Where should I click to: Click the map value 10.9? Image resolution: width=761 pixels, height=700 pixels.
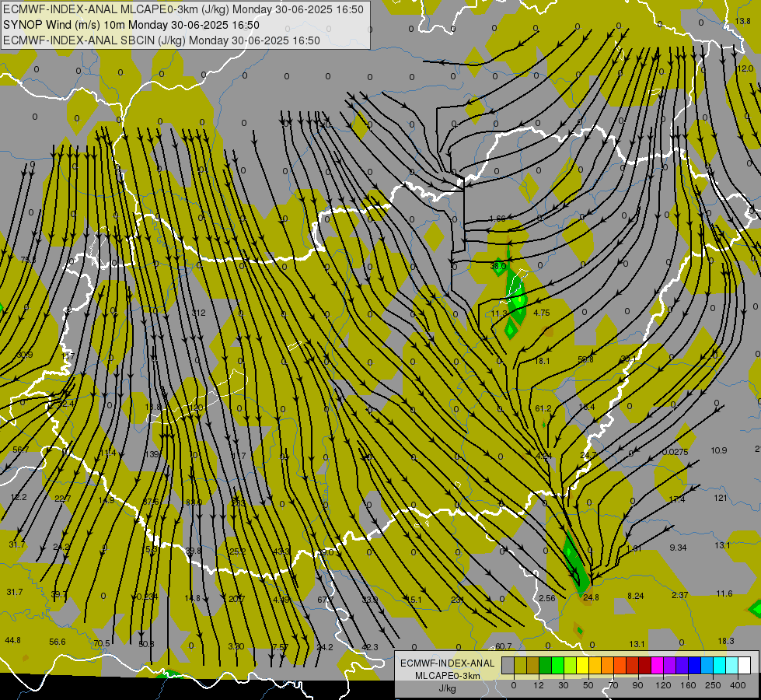coord(719,450)
